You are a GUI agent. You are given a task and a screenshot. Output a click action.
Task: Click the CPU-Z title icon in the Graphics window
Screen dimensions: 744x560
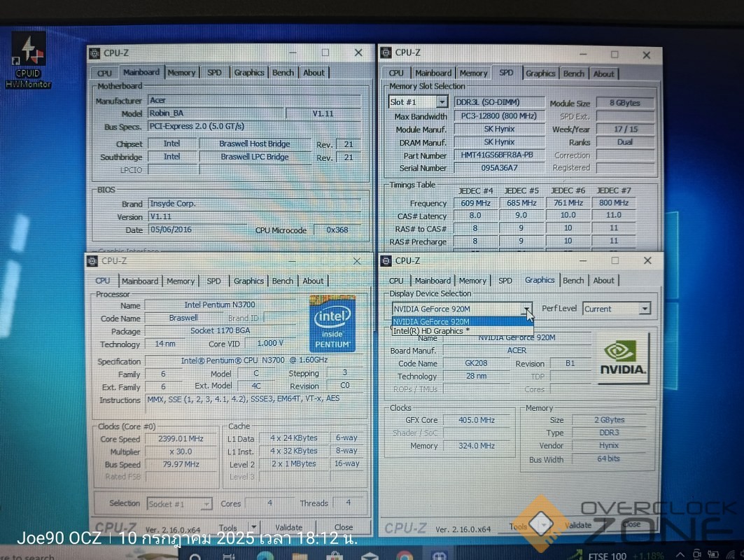pos(386,260)
